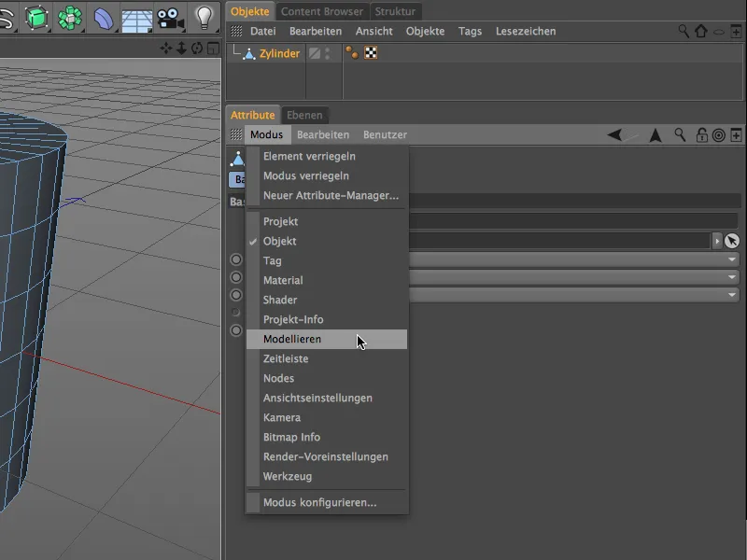The image size is (747, 560).
Task: Open the Lesezeichen menu
Action: click(526, 32)
